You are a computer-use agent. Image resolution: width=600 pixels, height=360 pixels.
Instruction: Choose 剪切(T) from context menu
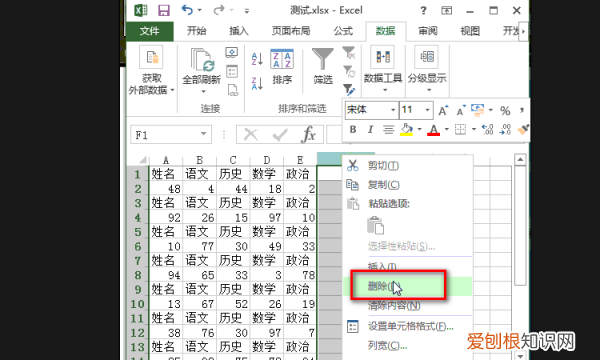(x=408, y=166)
